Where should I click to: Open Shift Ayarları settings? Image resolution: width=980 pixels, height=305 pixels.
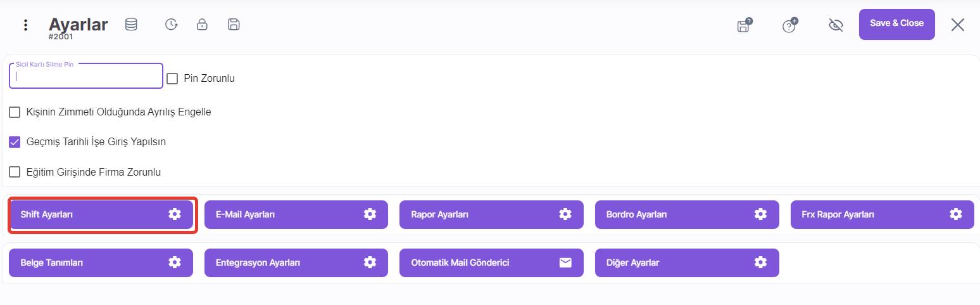[x=101, y=214]
